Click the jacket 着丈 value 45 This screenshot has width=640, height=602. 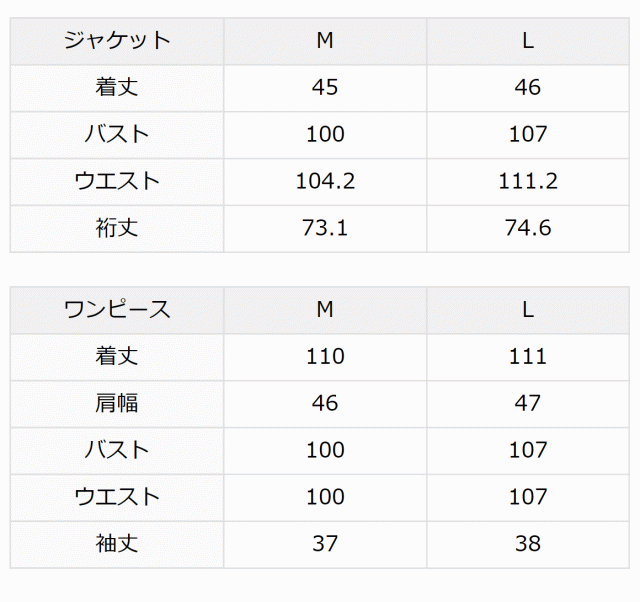pyautogui.click(x=325, y=88)
